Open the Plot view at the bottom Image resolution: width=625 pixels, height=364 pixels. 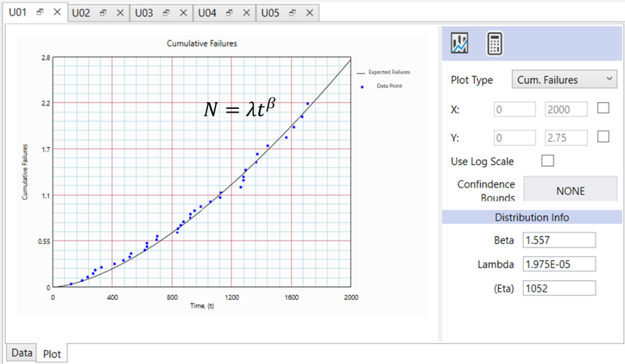pos(52,354)
